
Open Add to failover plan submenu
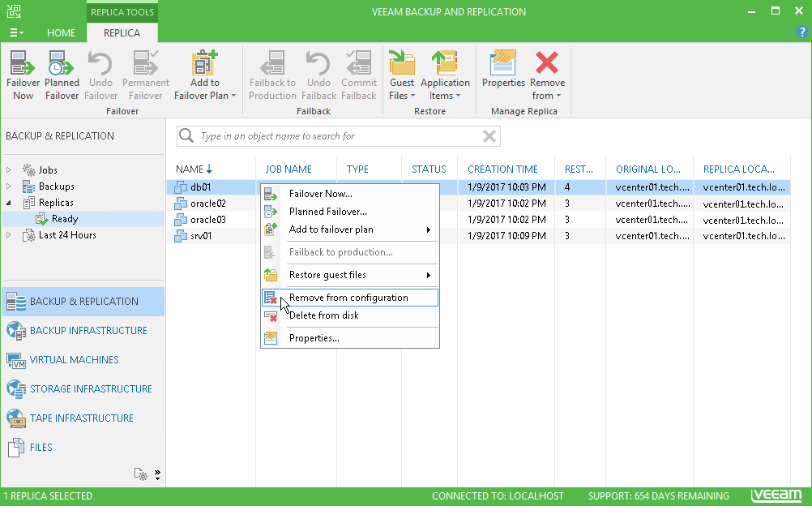coord(349,229)
